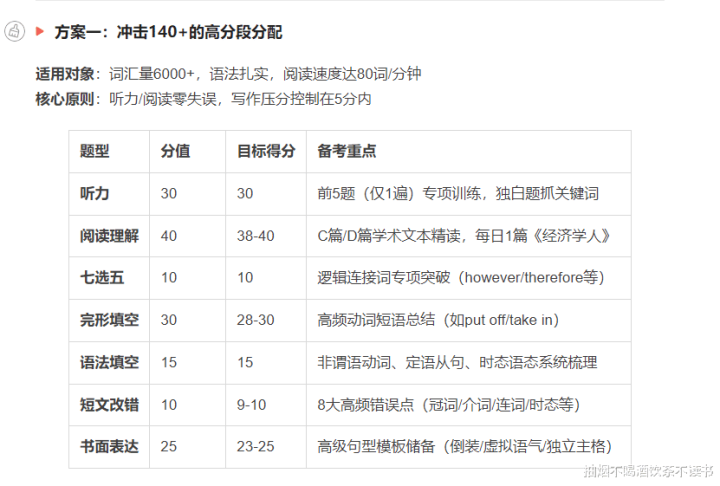This screenshot has height=486, width=720.
Task: Click text 词汇量6000+，语法扎实
Action: (x=189, y=73)
